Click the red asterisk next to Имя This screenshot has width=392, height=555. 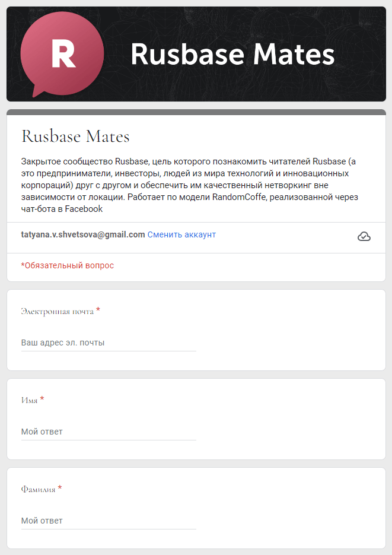[x=42, y=399]
